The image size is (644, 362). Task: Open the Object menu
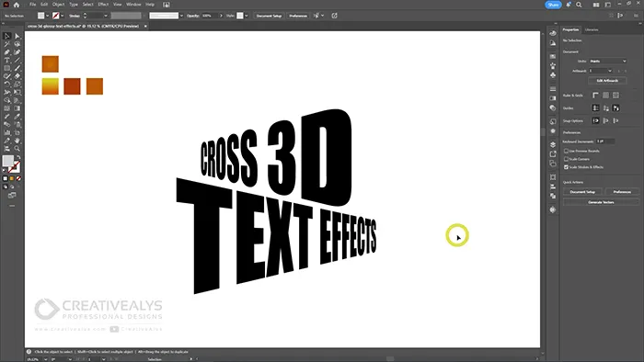coord(58,5)
